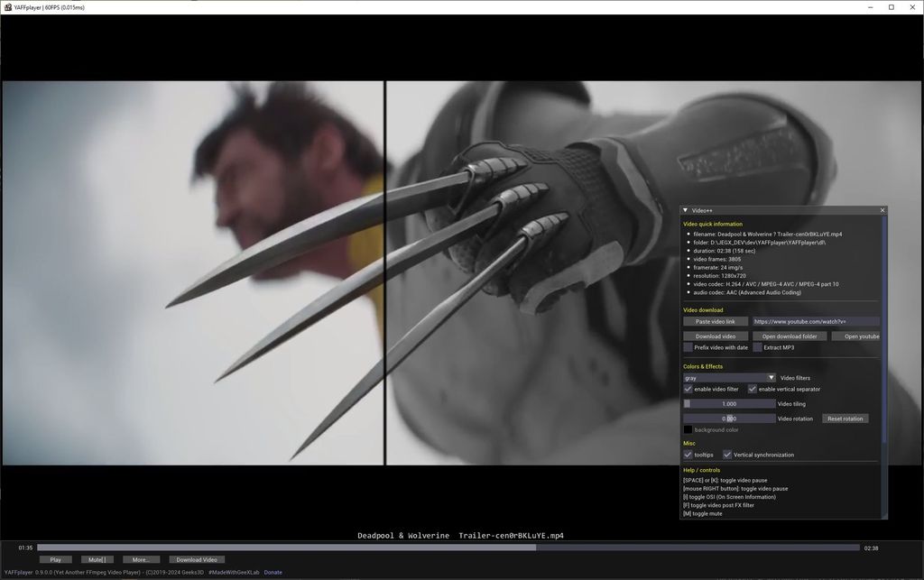Close the Video++ panel
The image size is (924, 580).
882,210
